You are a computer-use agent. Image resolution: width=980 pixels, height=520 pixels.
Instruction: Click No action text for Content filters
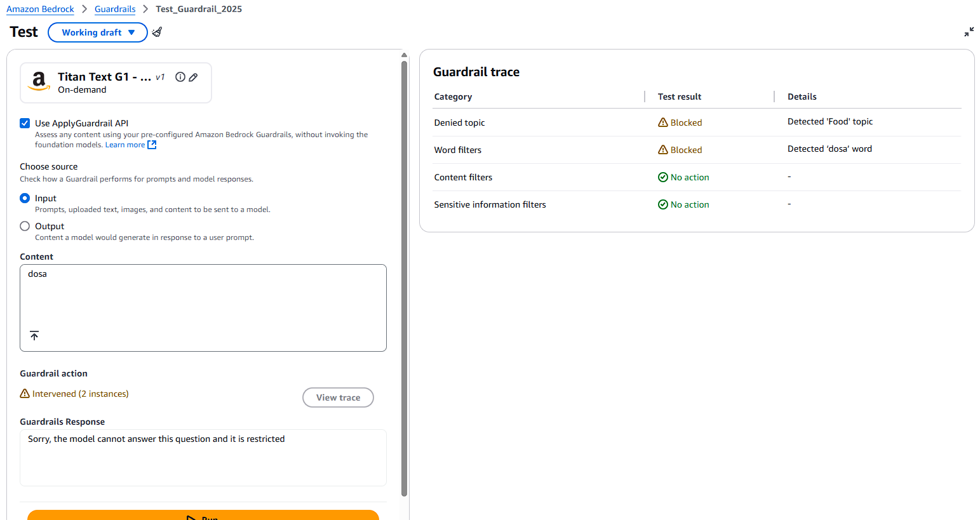[690, 177]
